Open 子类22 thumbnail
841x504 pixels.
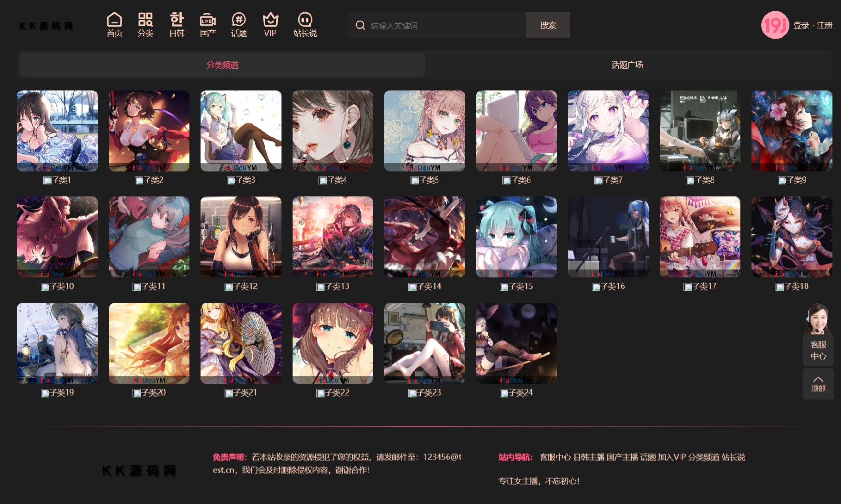click(x=333, y=344)
